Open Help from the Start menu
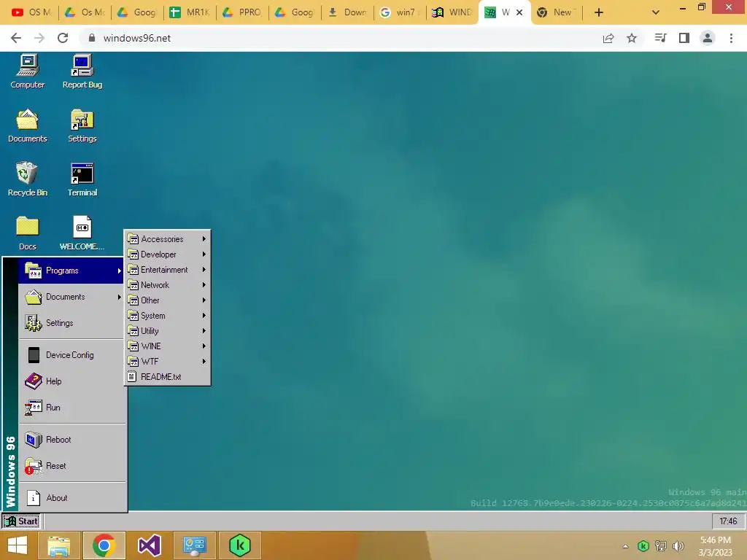Image resolution: width=747 pixels, height=560 pixels. point(71,381)
